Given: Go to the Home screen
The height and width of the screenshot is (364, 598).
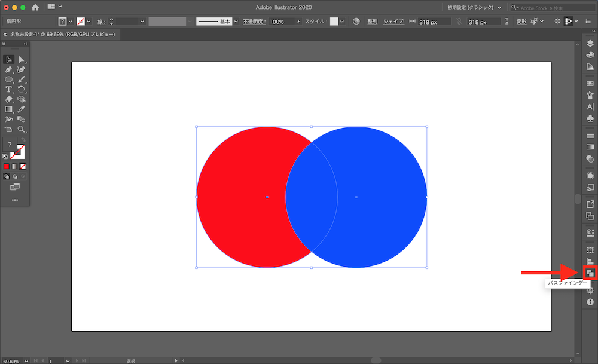Looking at the screenshot, I should coord(35,7).
